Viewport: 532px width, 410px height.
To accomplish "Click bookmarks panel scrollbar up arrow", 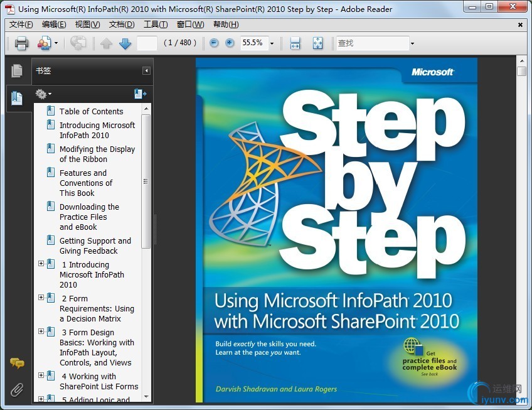I will pyautogui.click(x=146, y=109).
